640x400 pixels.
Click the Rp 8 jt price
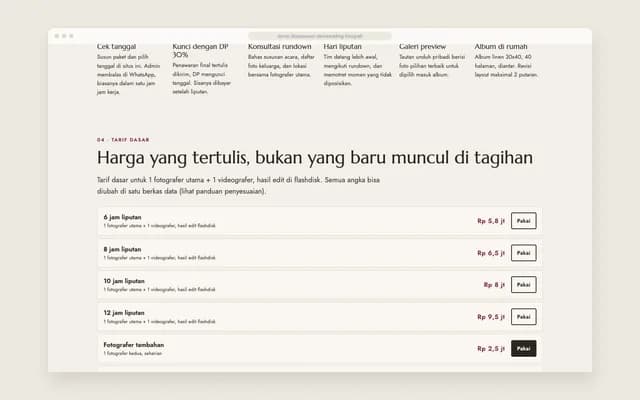pyautogui.click(x=494, y=284)
